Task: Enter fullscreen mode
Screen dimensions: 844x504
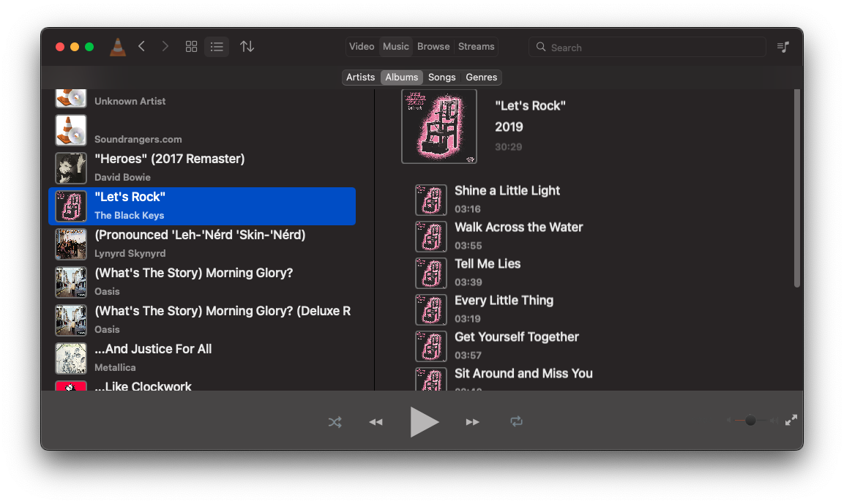Action: 791,421
